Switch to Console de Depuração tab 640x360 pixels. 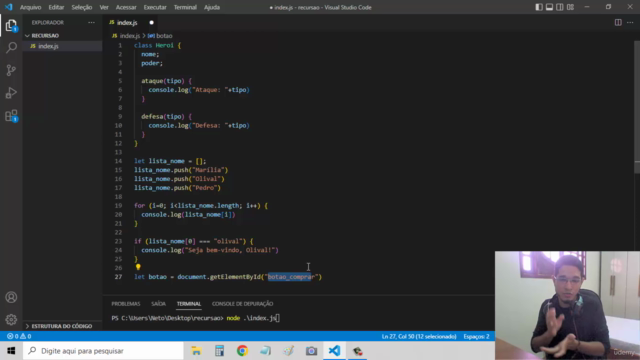click(x=242, y=304)
